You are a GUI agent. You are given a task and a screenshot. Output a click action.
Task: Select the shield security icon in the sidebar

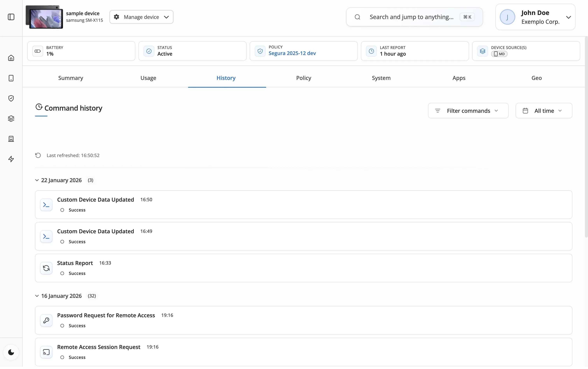(x=11, y=98)
